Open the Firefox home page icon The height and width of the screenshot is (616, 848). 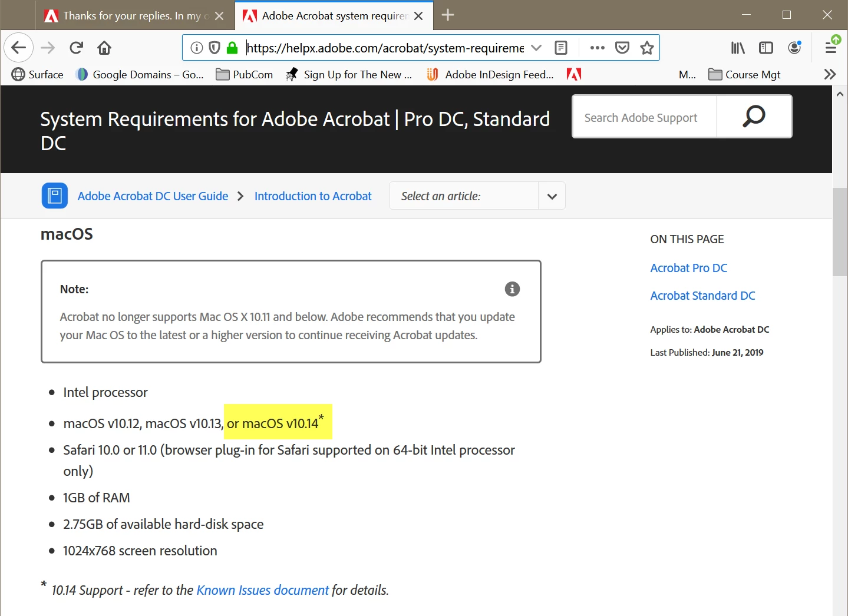click(104, 48)
